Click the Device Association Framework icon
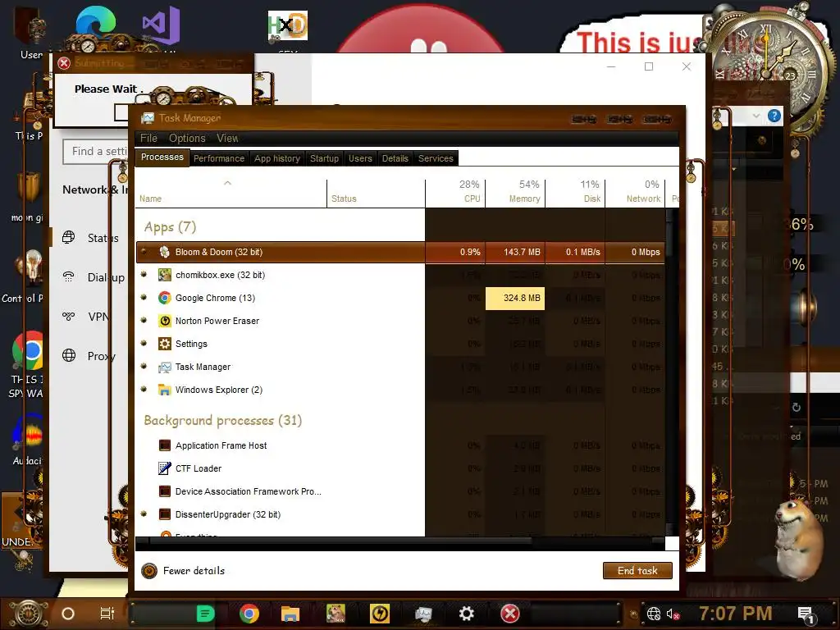The image size is (840, 630). pyautogui.click(x=164, y=491)
